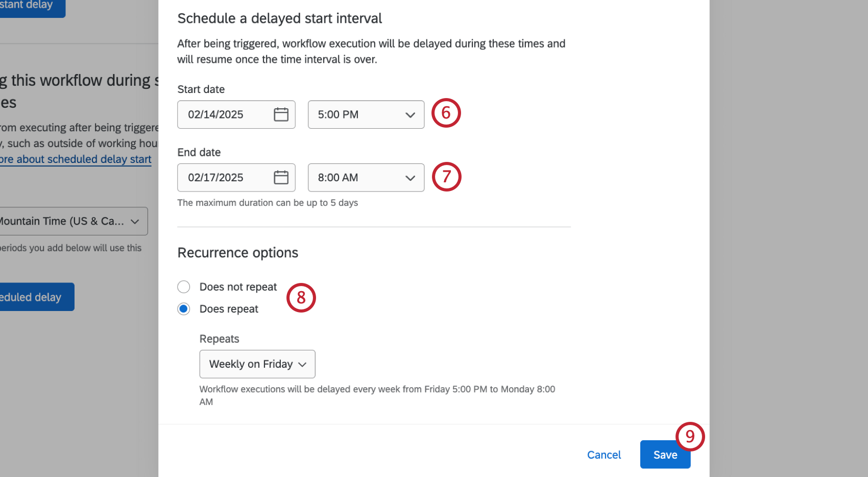Click the End date 02/17/2025 value
The image size is (868, 477).
214,177
